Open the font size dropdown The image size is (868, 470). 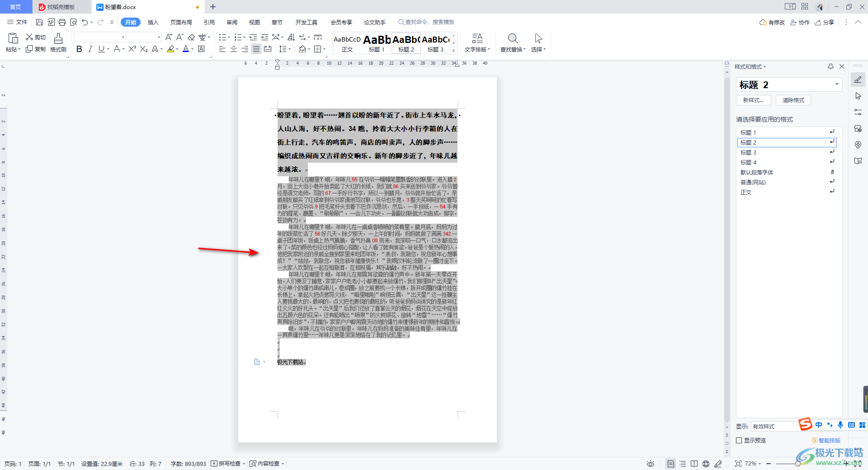pyautogui.click(x=159, y=37)
